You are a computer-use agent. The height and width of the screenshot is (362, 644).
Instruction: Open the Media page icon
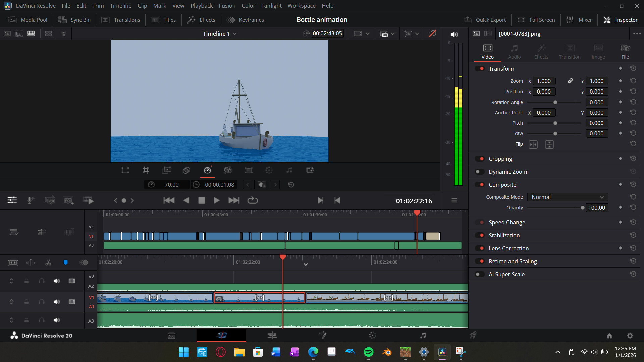point(171,335)
